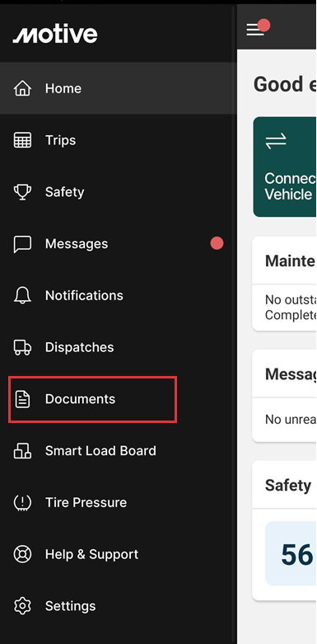Open Tire Pressure page
The image size is (317, 644).
tap(118, 503)
